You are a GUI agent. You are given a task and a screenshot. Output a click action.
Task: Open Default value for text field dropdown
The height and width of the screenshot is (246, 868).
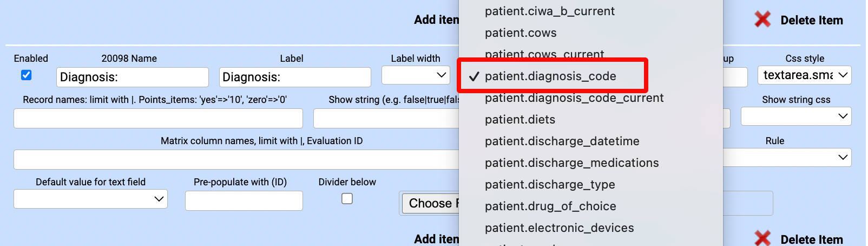90,199
